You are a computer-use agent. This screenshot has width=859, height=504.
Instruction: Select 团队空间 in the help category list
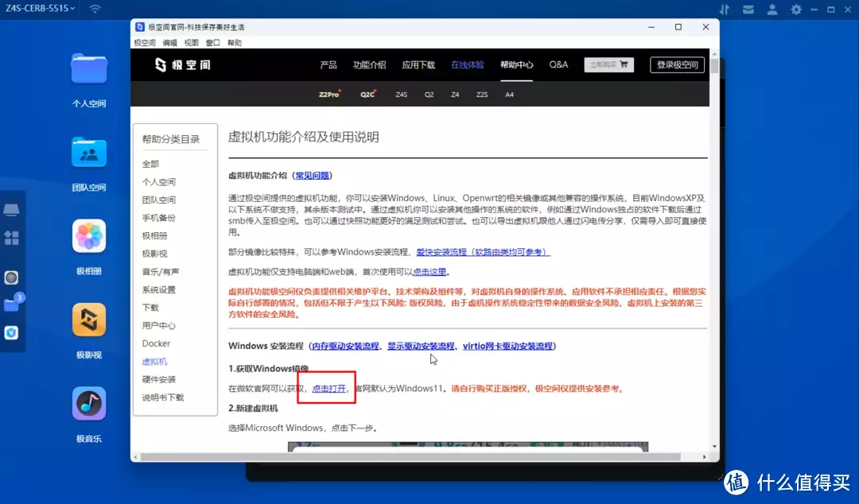[x=159, y=200]
